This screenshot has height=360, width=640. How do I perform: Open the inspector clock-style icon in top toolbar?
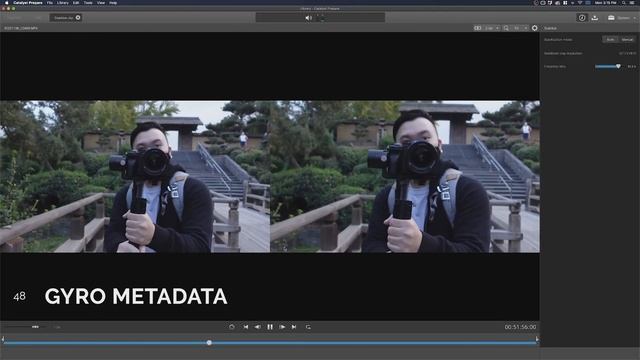point(582,18)
